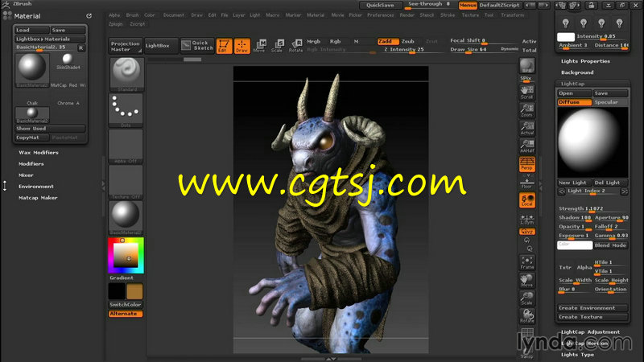Set canvas to Actual size
644x362 pixels.
coord(527,128)
